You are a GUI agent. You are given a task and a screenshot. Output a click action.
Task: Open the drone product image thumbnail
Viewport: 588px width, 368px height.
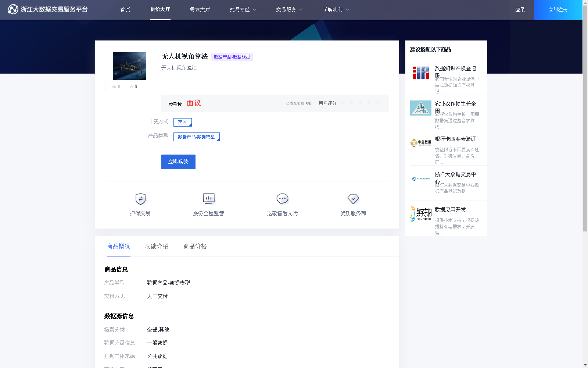coord(129,66)
